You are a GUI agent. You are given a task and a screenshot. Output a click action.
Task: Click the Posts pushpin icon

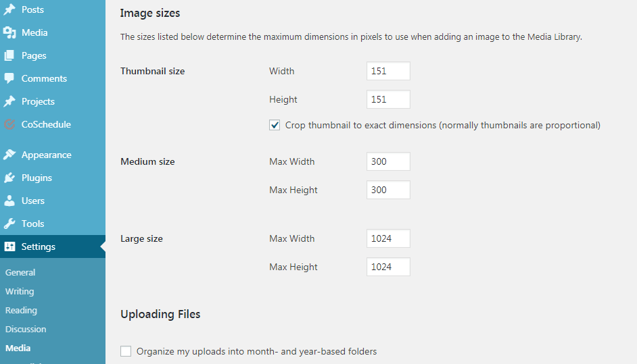[x=9, y=9]
